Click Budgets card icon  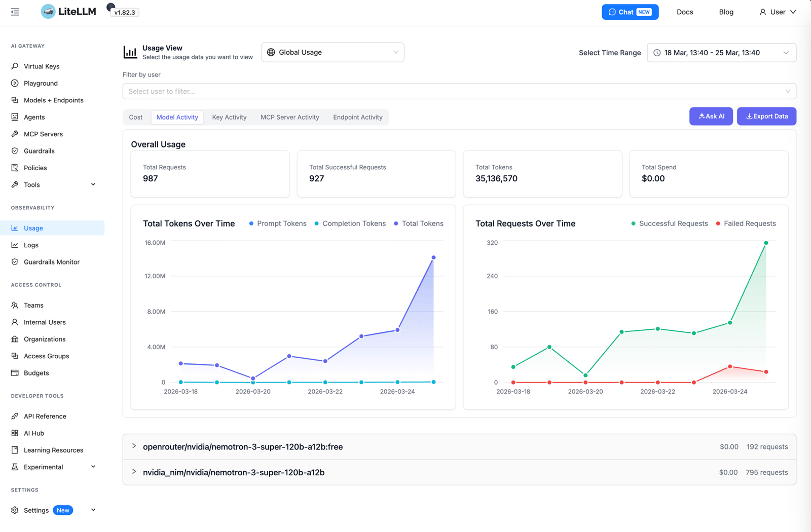(x=15, y=373)
